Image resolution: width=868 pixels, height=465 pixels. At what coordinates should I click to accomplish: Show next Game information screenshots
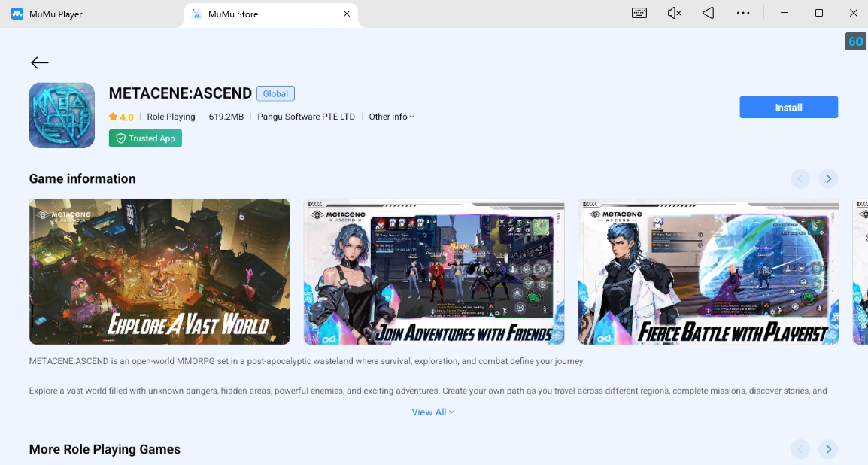(828, 179)
